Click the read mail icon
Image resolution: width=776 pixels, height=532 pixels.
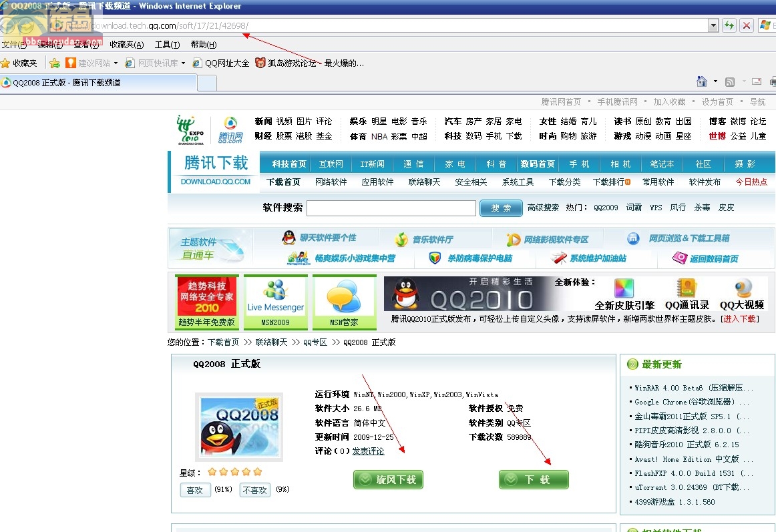757,81
